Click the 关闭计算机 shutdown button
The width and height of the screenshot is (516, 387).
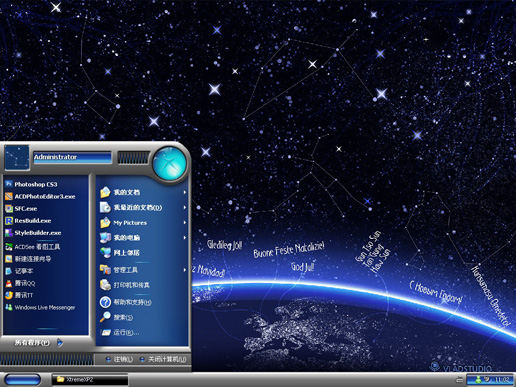coord(163,359)
